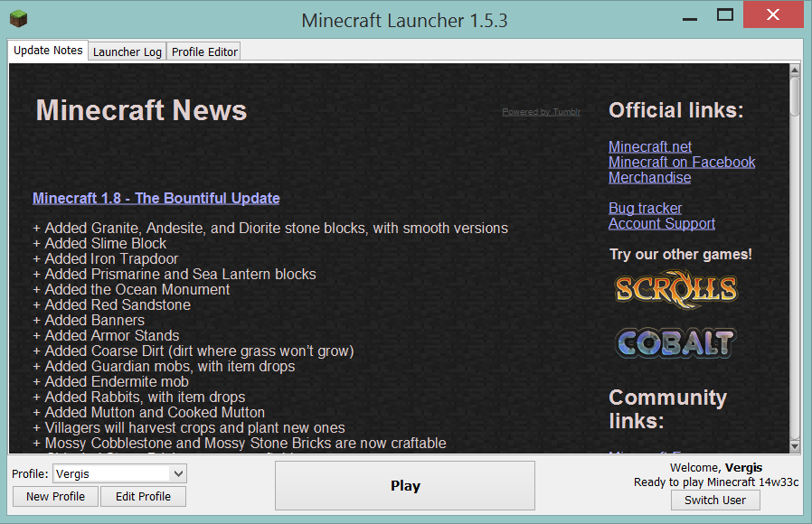The width and height of the screenshot is (812, 524).
Task: Click the 'Mossy Cobblestone' craftable line
Action: coord(240,444)
